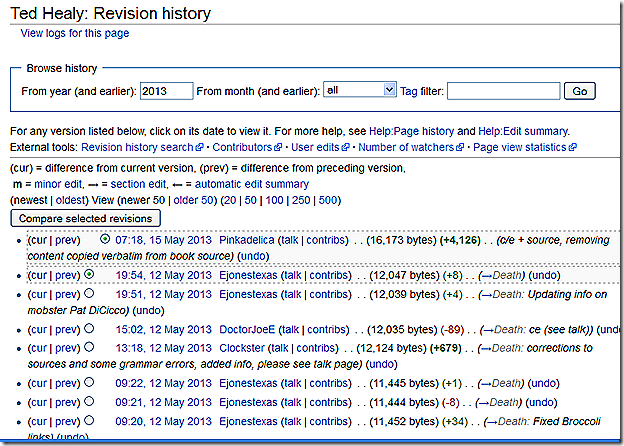
Task: Open the From month dropdown
Action: pyautogui.click(x=360, y=90)
